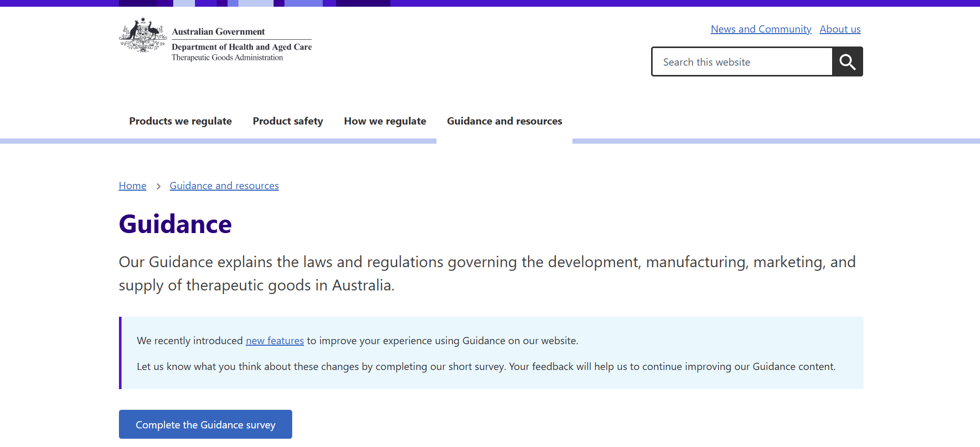Click the Australian Government coat of arms logo
The image size is (980, 447).
pyautogui.click(x=143, y=35)
